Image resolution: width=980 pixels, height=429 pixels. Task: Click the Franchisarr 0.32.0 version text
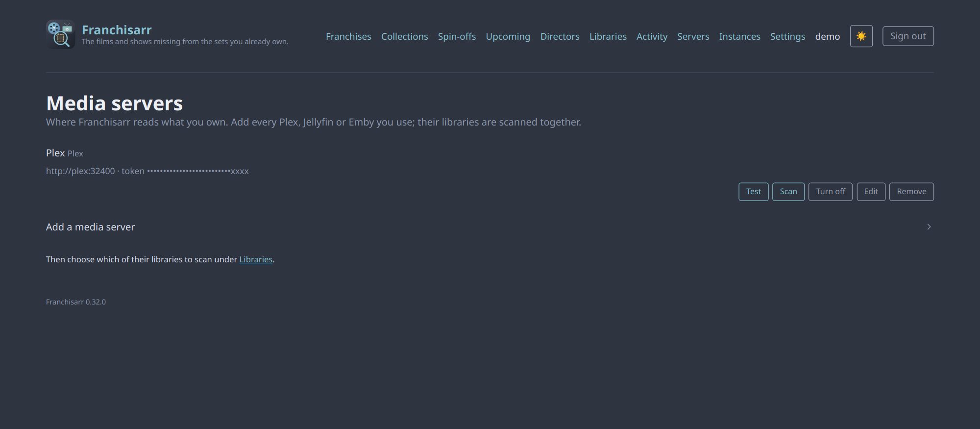coord(76,302)
